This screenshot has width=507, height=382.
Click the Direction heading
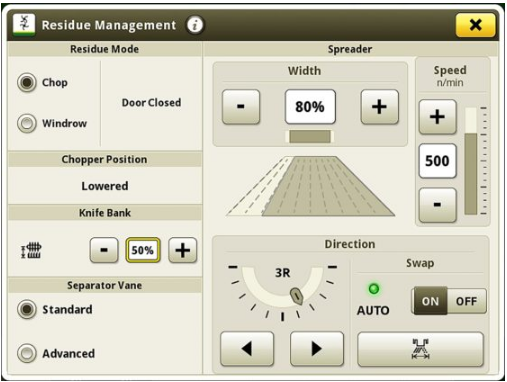click(x=350, y=244)
